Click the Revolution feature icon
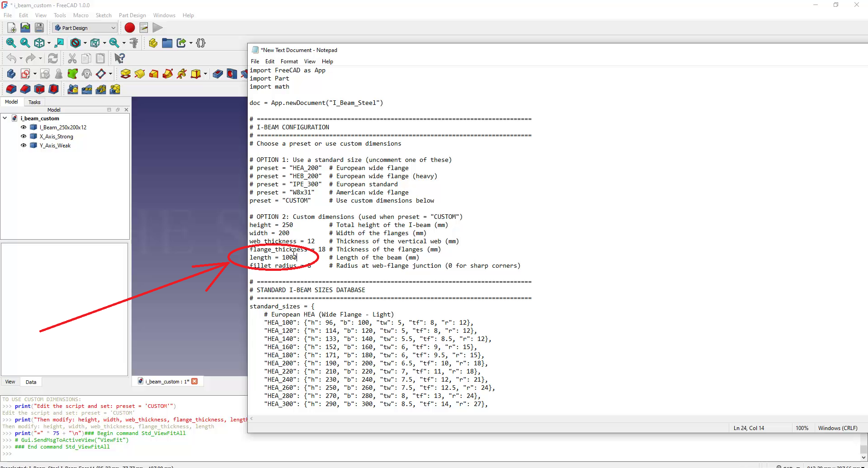 tap(140, 74)
